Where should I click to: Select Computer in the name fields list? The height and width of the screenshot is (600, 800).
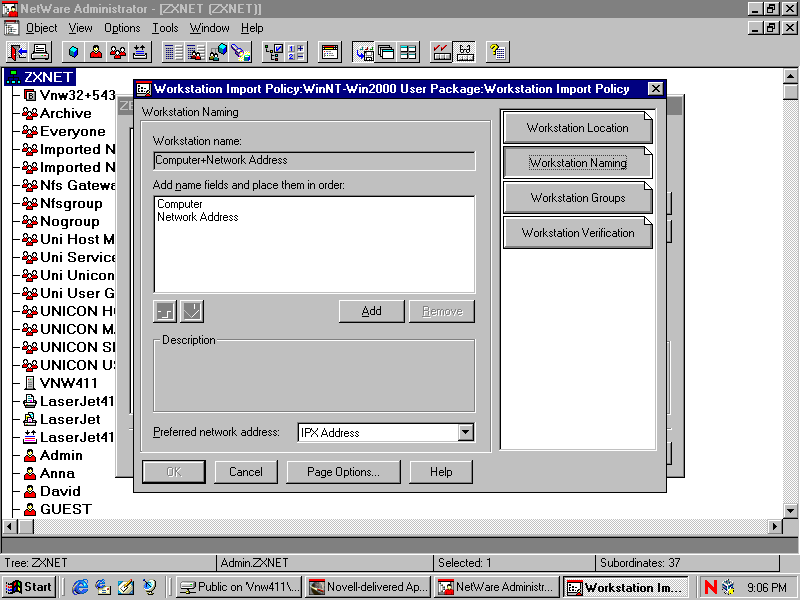point(180,204)
